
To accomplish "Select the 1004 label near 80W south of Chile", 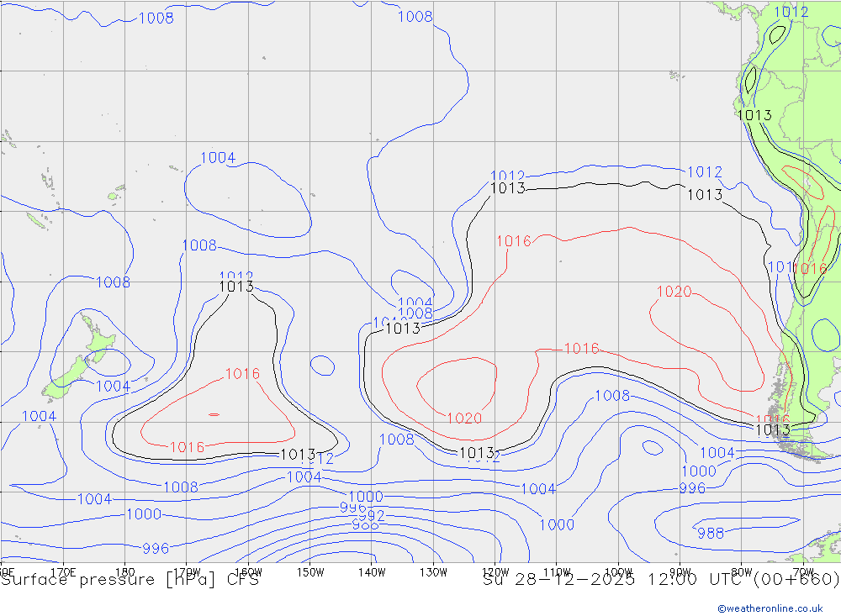I will [x=717, y=453].
